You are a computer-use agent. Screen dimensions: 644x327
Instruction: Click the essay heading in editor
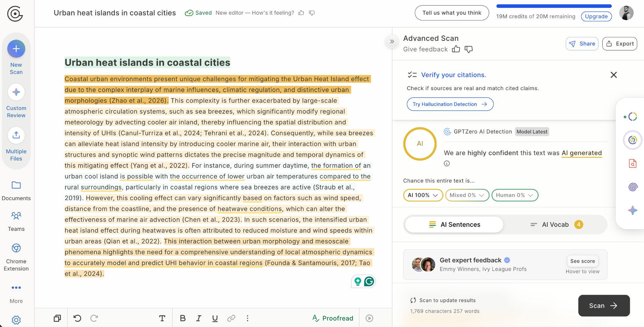147,63
